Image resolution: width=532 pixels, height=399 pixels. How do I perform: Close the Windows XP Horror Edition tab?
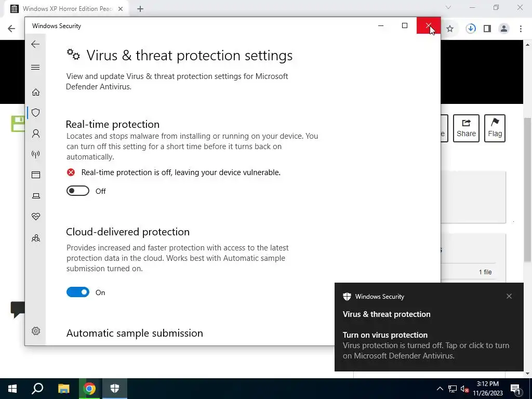coord(121,9)
